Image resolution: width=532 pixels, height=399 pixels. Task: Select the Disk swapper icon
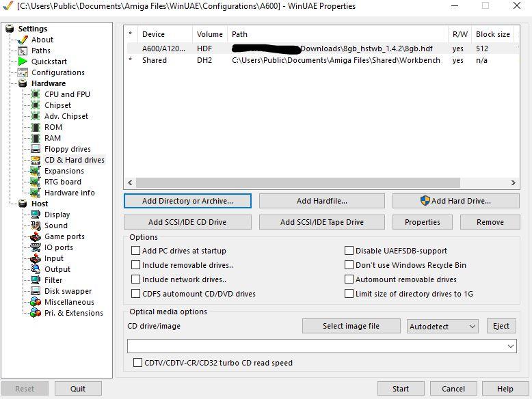(x=36, y=291)
